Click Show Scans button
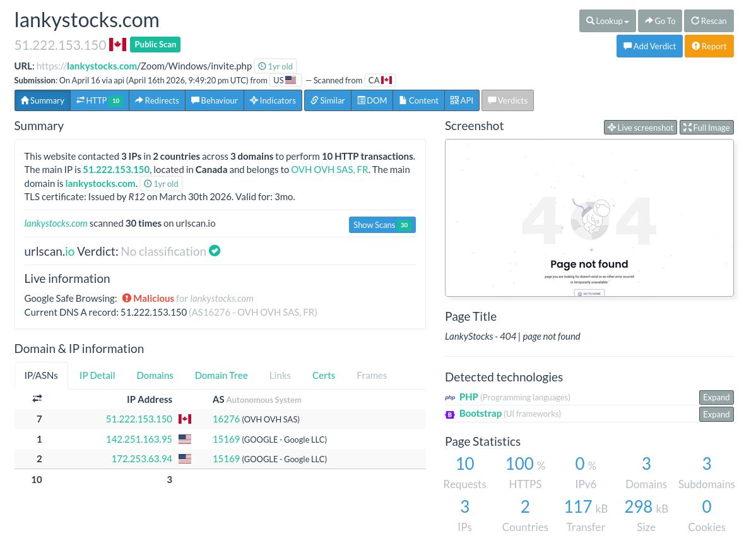Viewport: 756px width, 550px height. pyautogui.click(x=381, y=225)
